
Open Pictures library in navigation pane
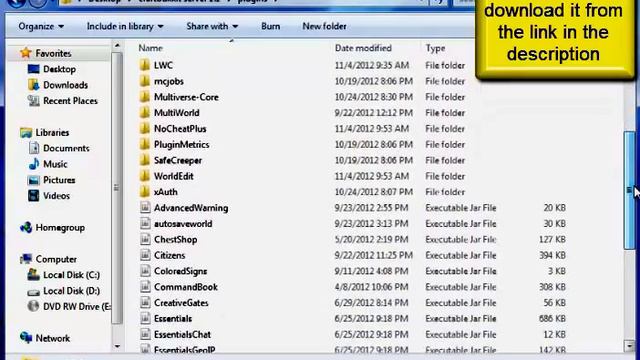(x=59, y=180)
